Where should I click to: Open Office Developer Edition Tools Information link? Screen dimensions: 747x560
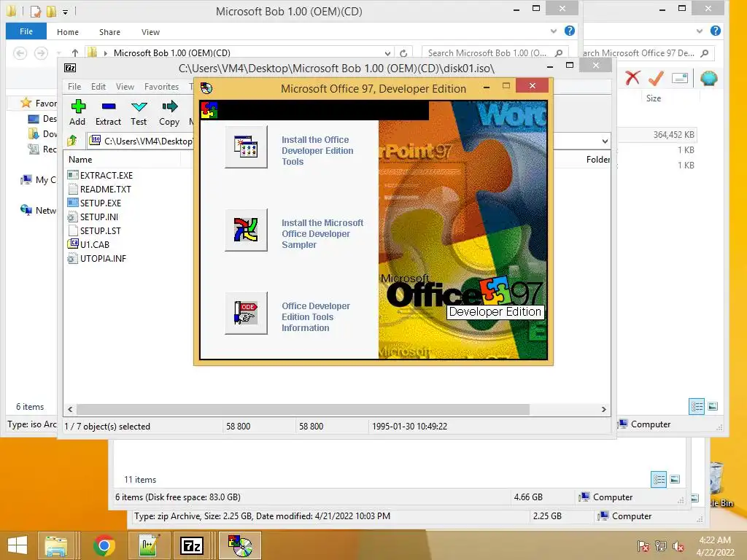pyautogui.click(x=315, y=317)
